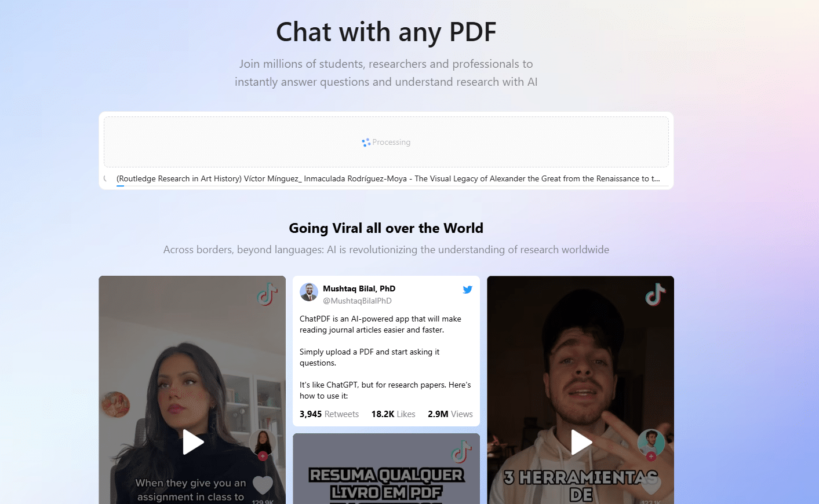Click the small loading spinner beside file name
The width and height of the screenshot is (819, 504).
[106, 178]
